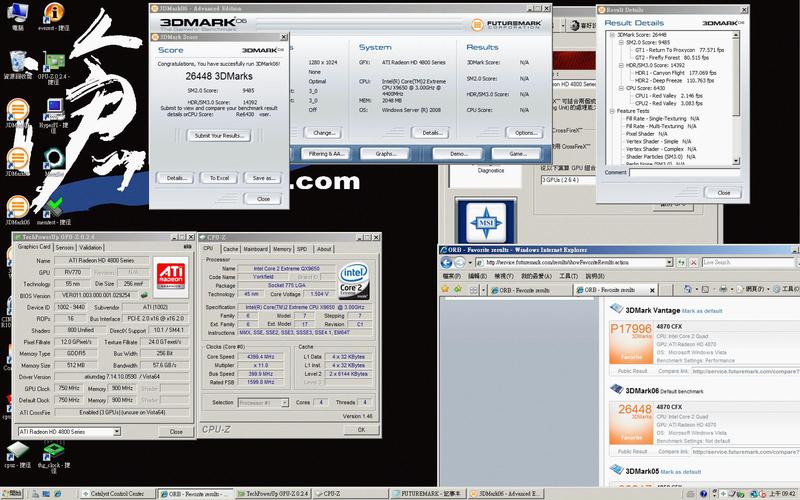Screen dimensions: 800x500
Task: Click Filtering & AA button in 3DMark06
Action: [327, 154]
